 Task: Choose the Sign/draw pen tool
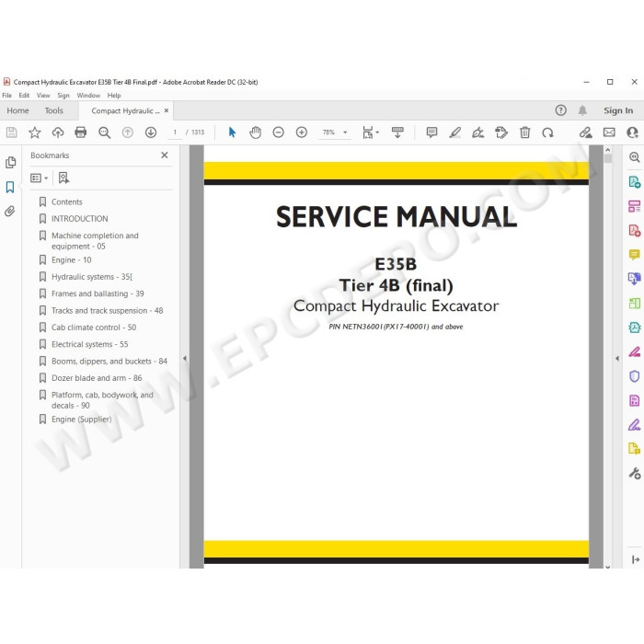[478, 132]
